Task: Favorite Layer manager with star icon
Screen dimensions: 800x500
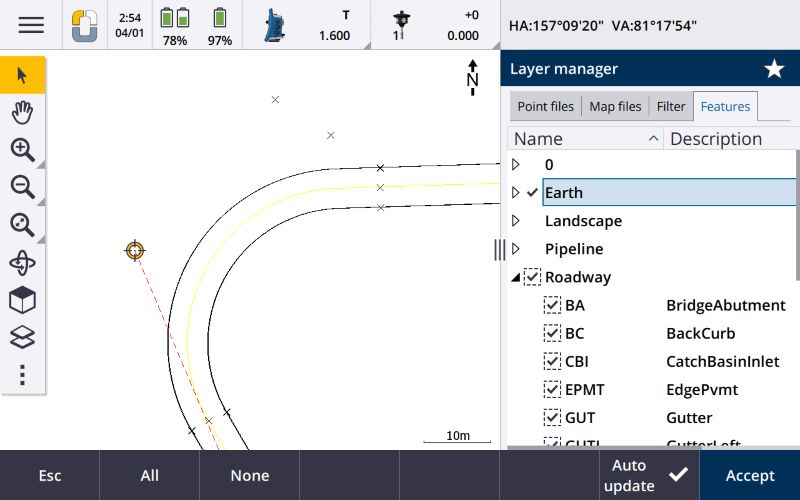Action: (x=774, y=69)
